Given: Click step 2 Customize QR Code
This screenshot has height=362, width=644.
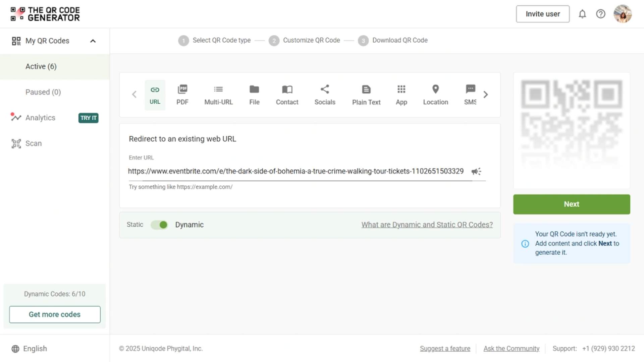Looking at the screenshot, I should [x=304, y=40].
